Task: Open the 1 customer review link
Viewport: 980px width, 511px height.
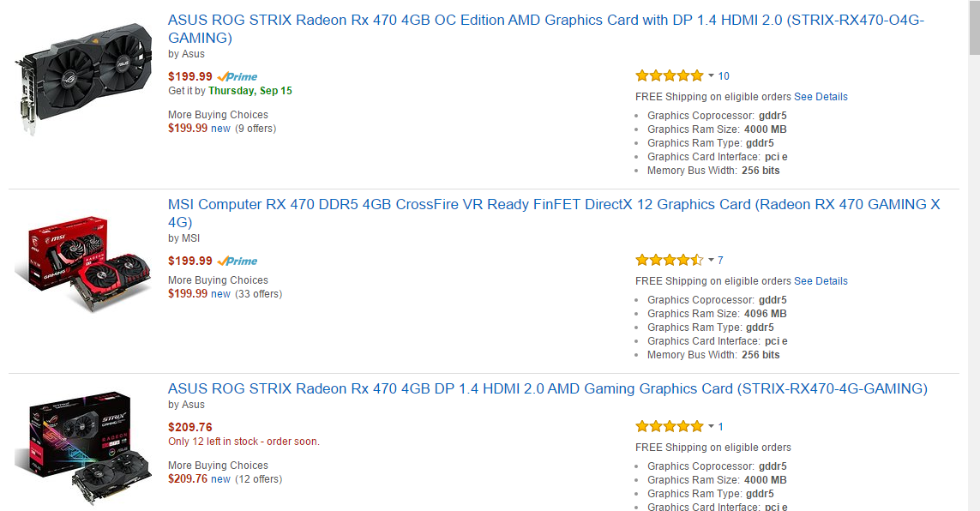Action: [720, 427]
